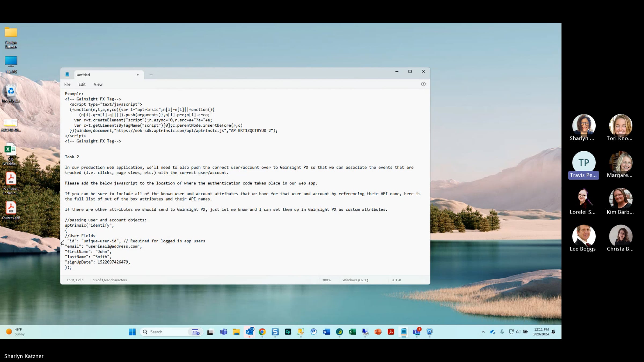The width and height of the screenshot is (644, 362).
Task: Click the text 'Task 2' in the document
Action: [x=72, y=157]
